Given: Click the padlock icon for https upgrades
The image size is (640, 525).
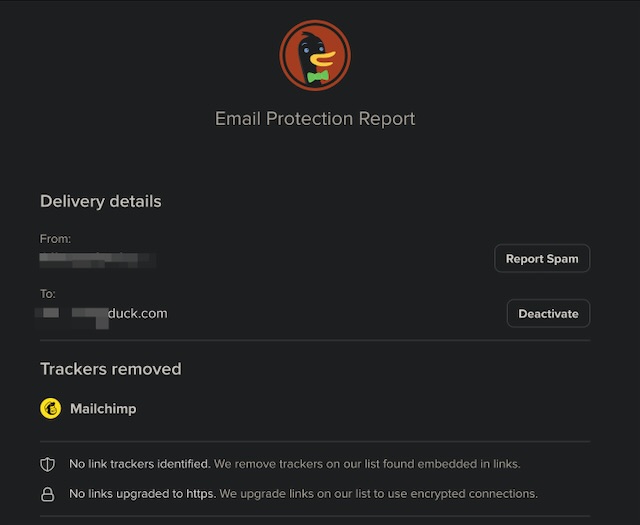Looking at the screenshot, I should [x=47, y=494].
